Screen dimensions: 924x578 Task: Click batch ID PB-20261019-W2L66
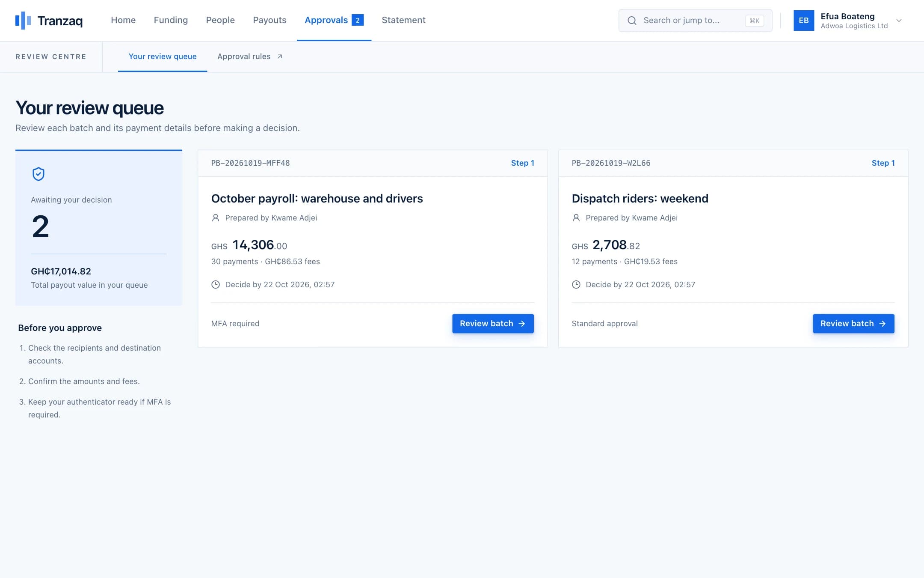coord(611,163)
